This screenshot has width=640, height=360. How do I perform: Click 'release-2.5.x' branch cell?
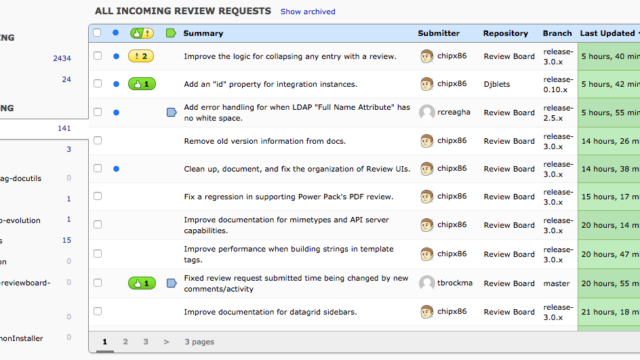coord(558,113)
